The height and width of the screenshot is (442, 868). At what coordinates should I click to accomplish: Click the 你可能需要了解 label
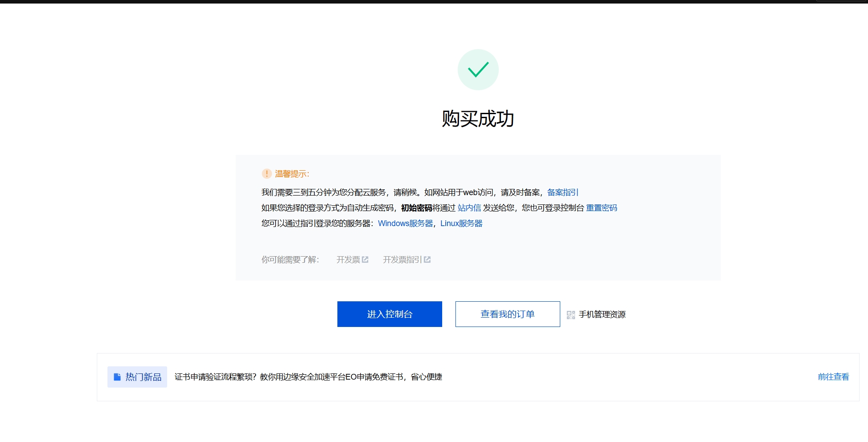(x=290, y=260)
